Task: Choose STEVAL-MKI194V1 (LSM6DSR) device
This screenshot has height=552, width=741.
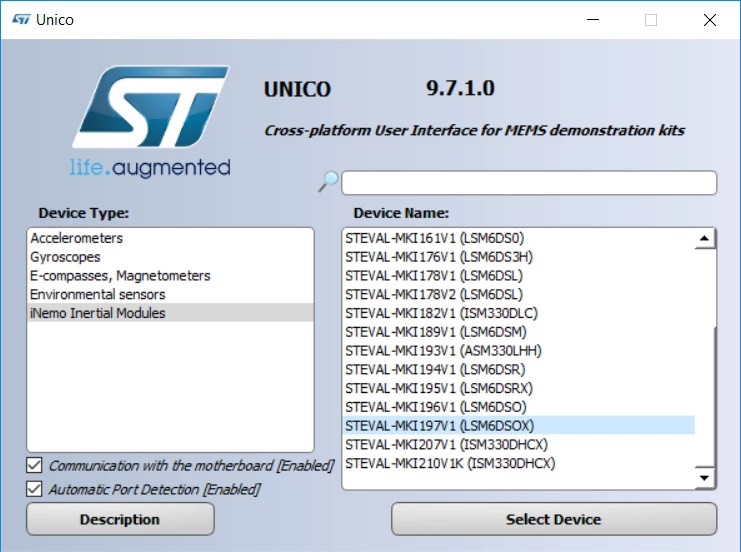Action: (519, 369)
